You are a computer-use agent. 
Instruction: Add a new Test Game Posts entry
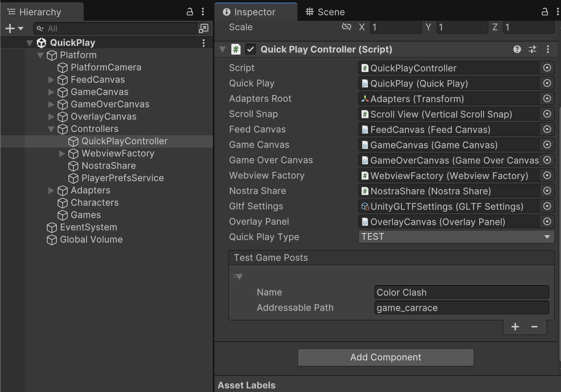click(x=515, y=327)
